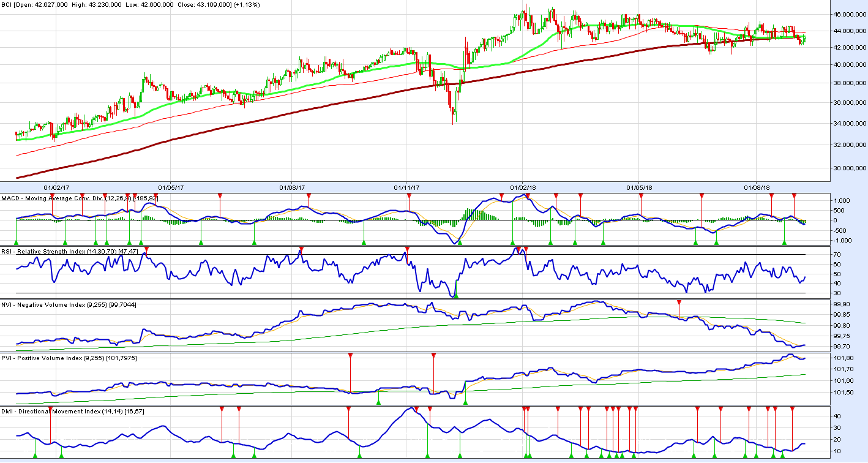This screenshot has height=463, width=868.
Task: Click the leftmost green buy marker in DMI panel
Action: pos(35,456)
